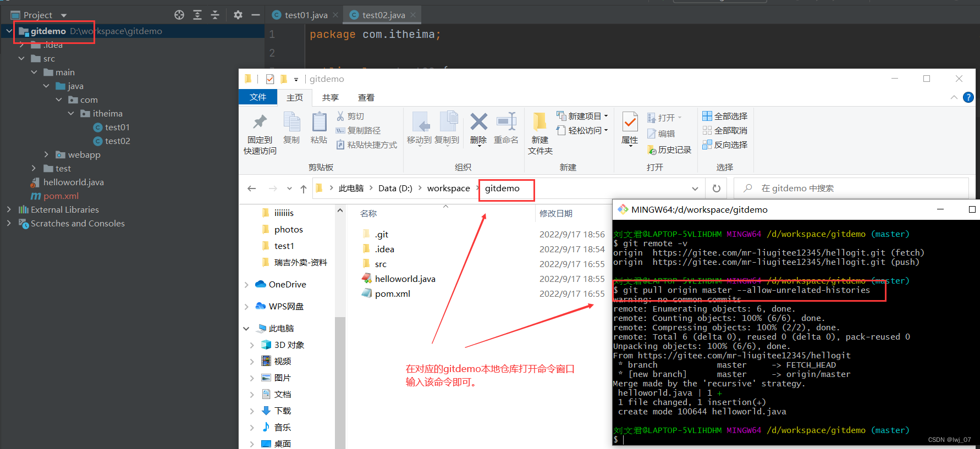Expand the webapp folder node

tap(46, 154)
